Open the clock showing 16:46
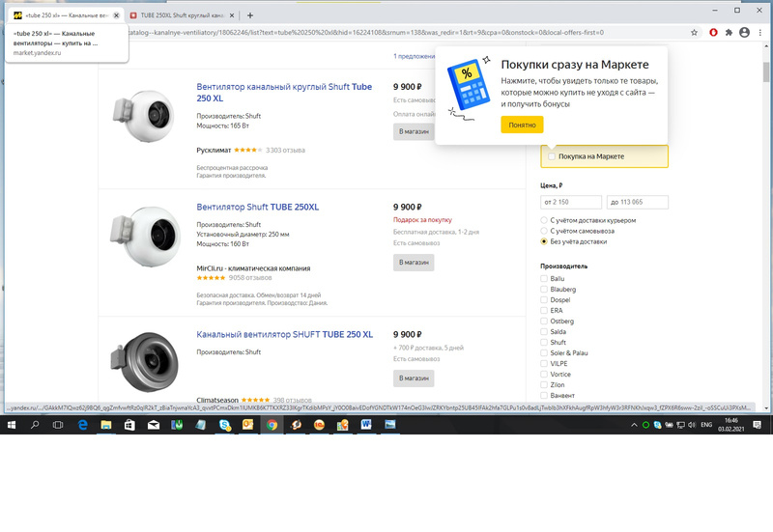The width and height of the screenshot is (773, 532). 731,425
